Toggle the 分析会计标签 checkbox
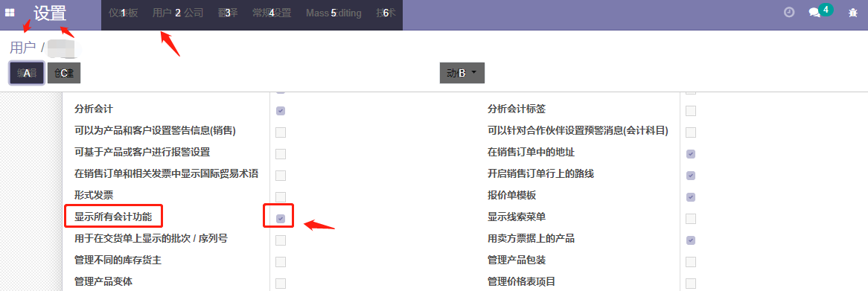 [x=690, y=111]
